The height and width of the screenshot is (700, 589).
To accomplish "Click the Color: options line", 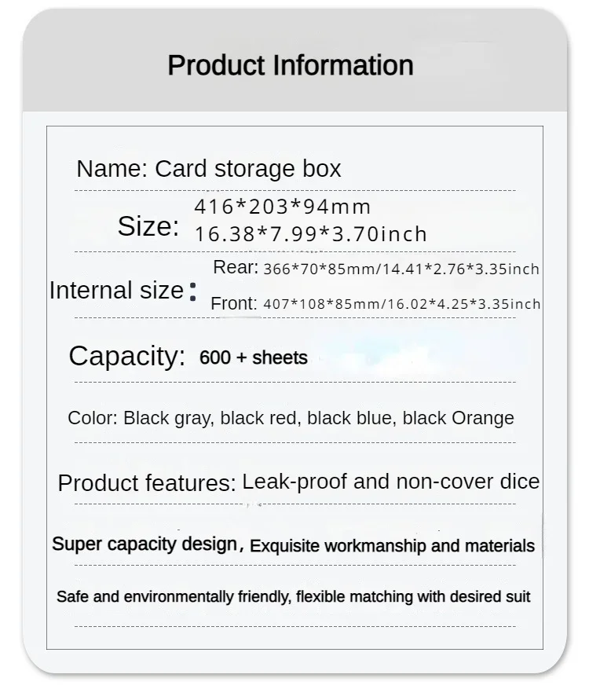I will (291, 418).
